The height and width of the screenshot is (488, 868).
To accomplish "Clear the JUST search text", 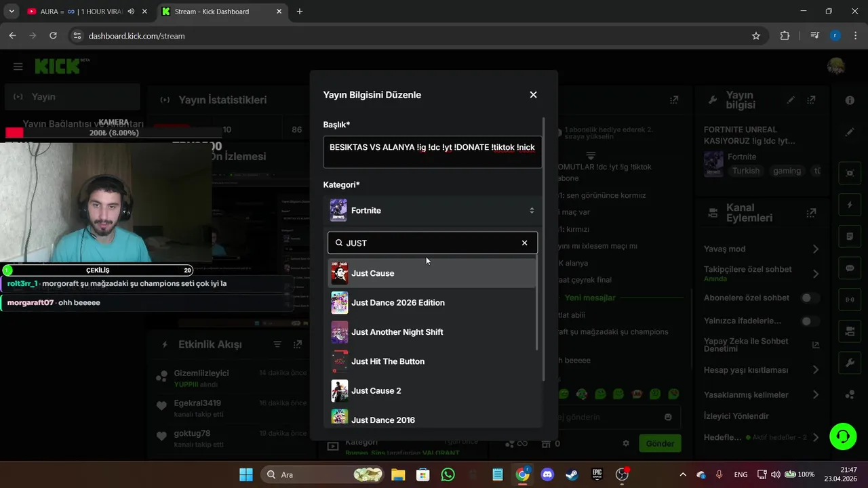I will 524,243.
